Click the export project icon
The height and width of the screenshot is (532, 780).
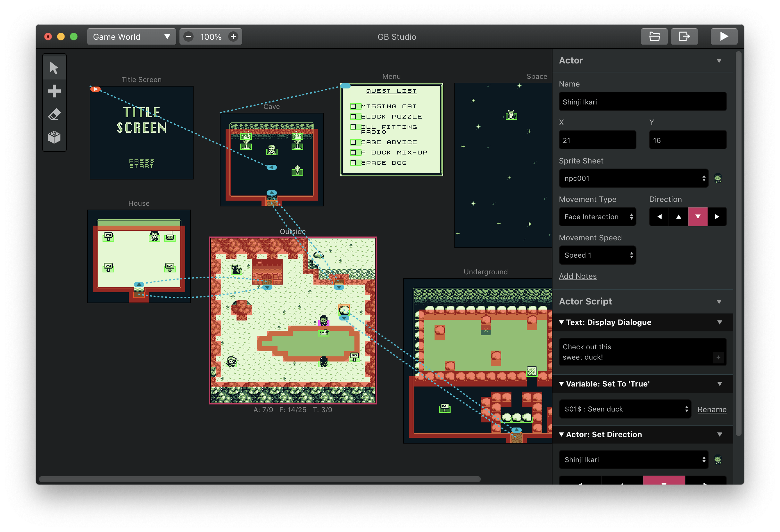click(685, 36)
